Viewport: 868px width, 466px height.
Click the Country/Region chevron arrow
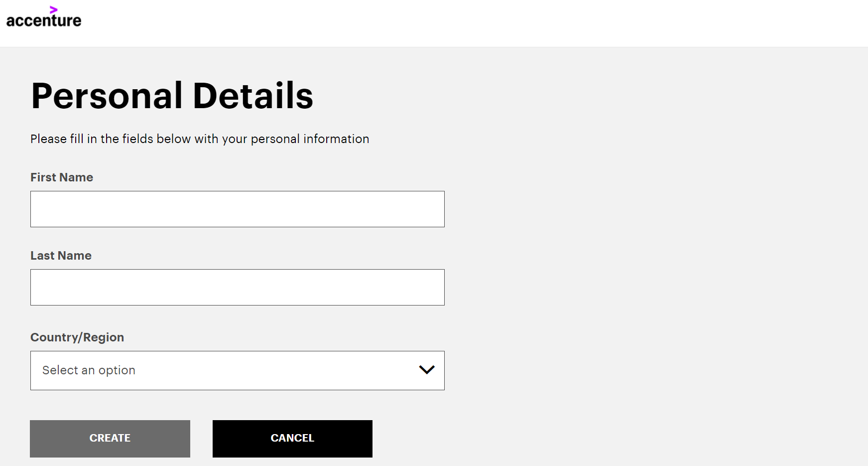(427, 370)
